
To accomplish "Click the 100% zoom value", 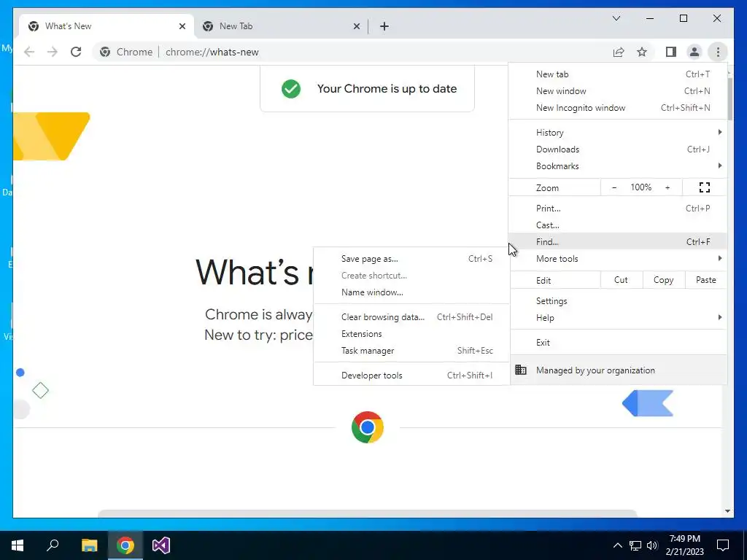I will (640, 187).
